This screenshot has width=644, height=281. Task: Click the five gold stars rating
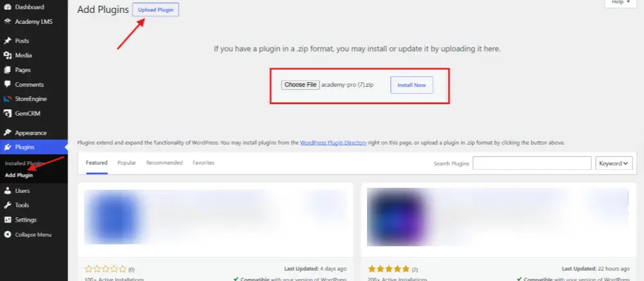coord(389,269)
